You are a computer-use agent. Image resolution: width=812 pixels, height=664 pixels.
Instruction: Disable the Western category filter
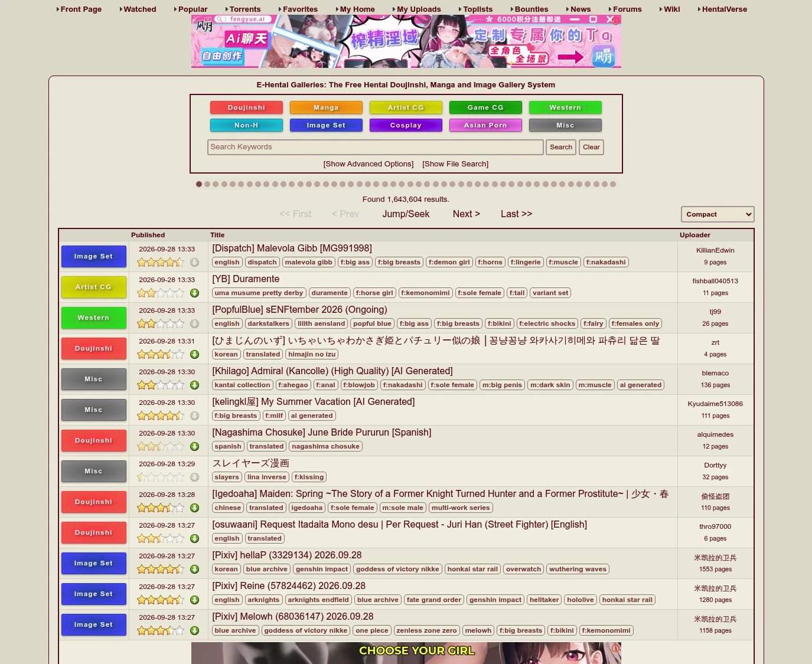tap(565, 107)
